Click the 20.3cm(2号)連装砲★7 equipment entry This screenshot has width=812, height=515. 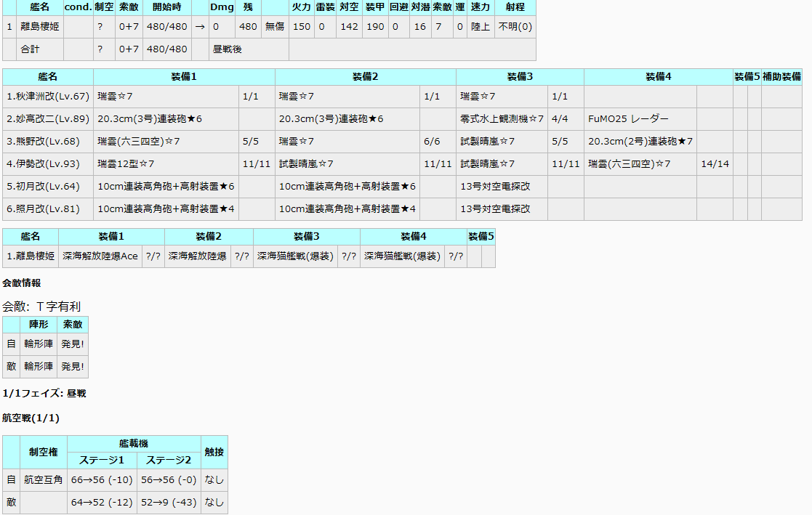tap(640, 142)
